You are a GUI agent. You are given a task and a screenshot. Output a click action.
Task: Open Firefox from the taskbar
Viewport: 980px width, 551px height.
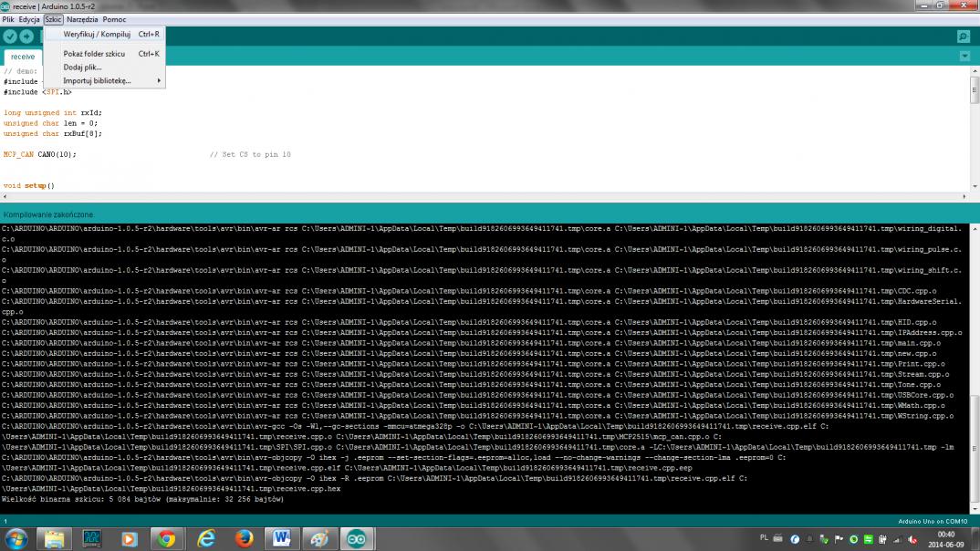coord(244,538)
